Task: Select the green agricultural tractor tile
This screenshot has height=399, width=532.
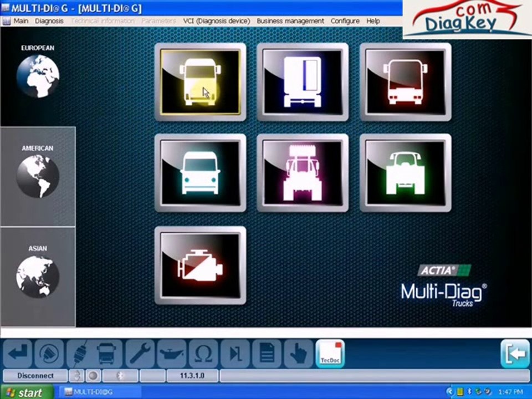Action: point(406,173)
